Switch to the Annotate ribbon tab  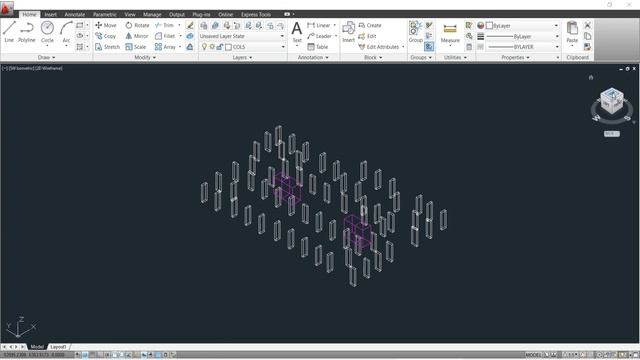(75, 14)
